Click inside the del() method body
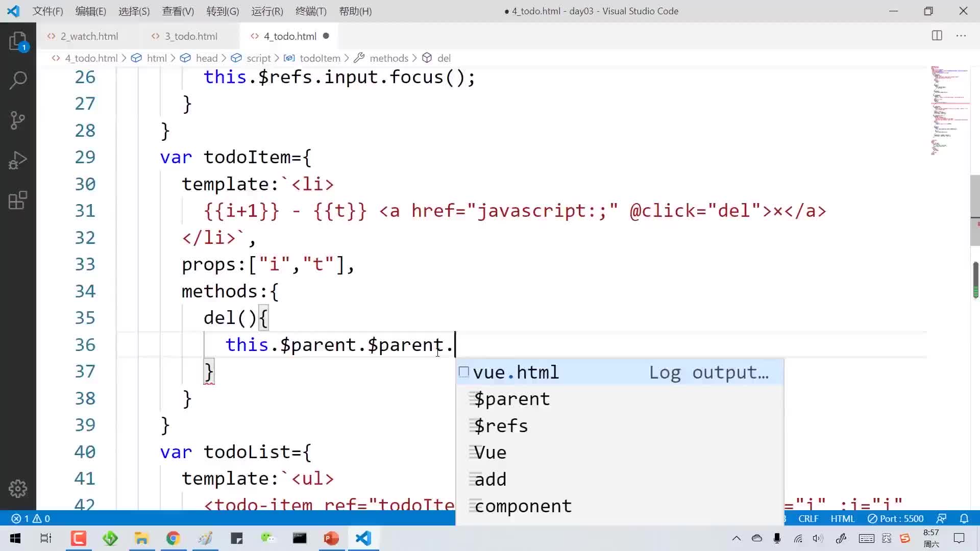 tap(339, 344)
